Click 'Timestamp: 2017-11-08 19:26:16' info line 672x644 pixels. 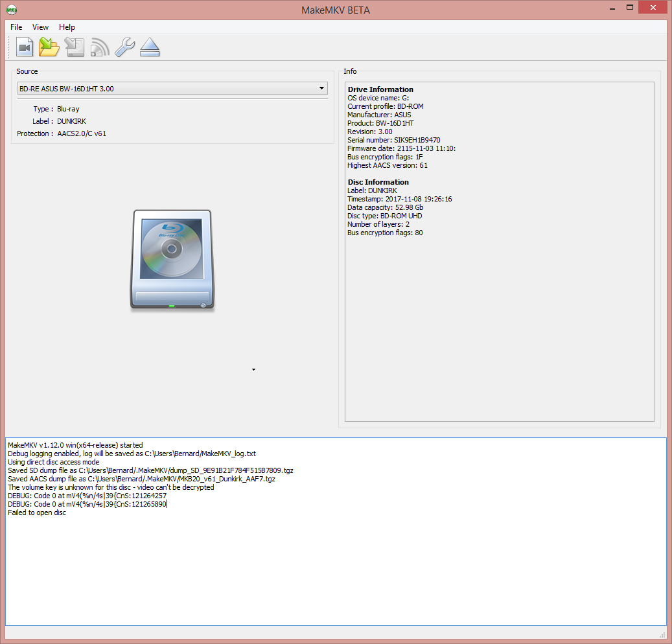coord(400,199)
